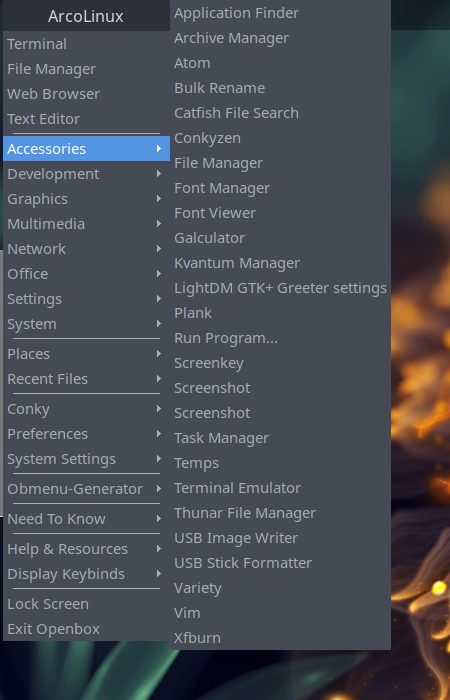Launch Catfish File Search
Image resolution: width=450 pixels, height=700 pixels.
tap(280, 113)
